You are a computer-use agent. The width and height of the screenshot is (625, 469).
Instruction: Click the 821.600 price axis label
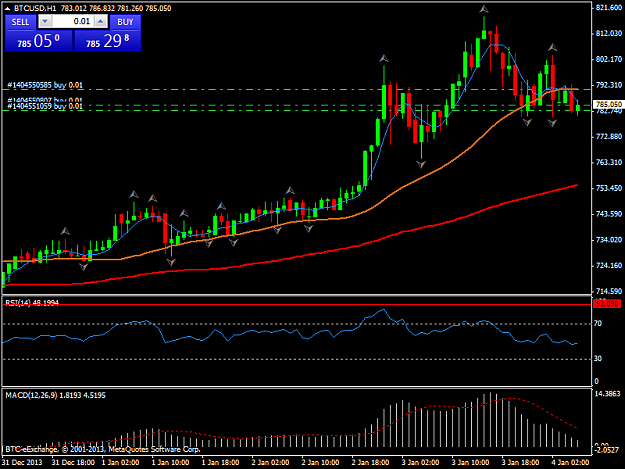pyautogui.click(x=609, y=8)
